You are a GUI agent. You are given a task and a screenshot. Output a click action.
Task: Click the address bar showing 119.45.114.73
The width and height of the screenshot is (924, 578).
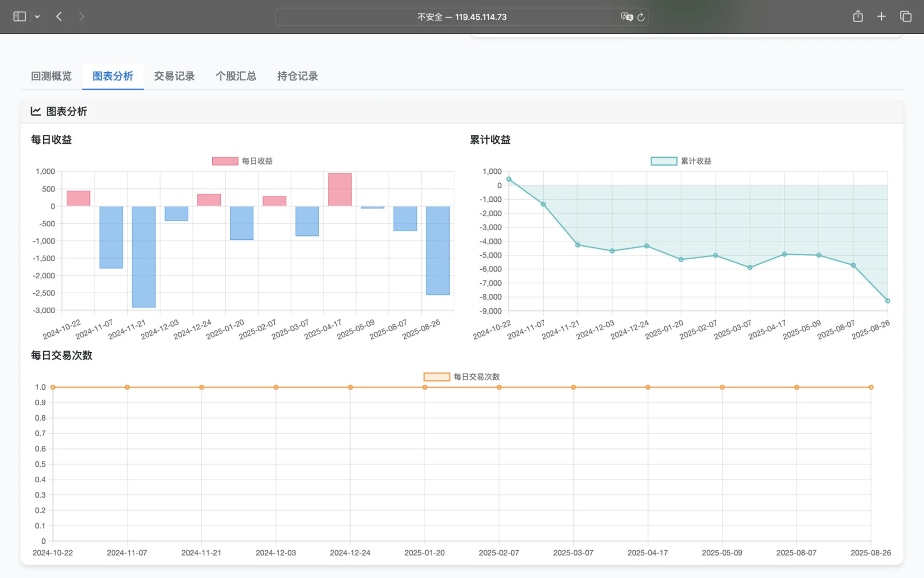click(461, 17)
